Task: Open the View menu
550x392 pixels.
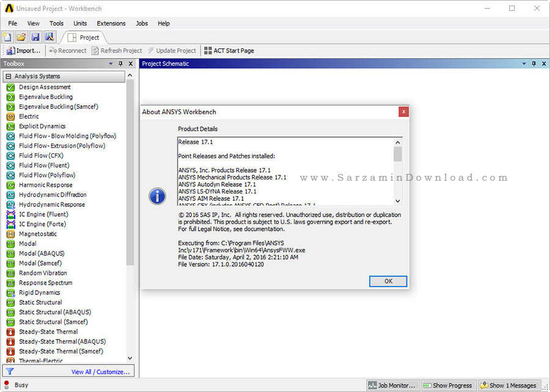Action: pyautogui.click(x=34, y=23)
